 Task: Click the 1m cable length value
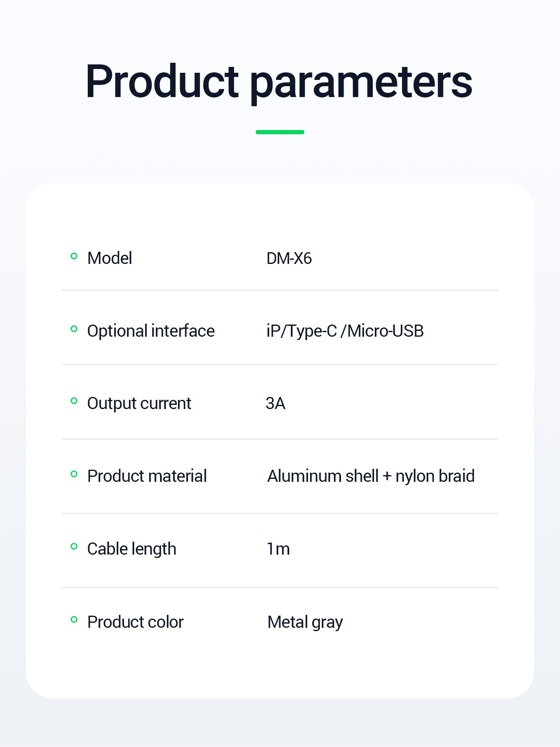point(278,549)
